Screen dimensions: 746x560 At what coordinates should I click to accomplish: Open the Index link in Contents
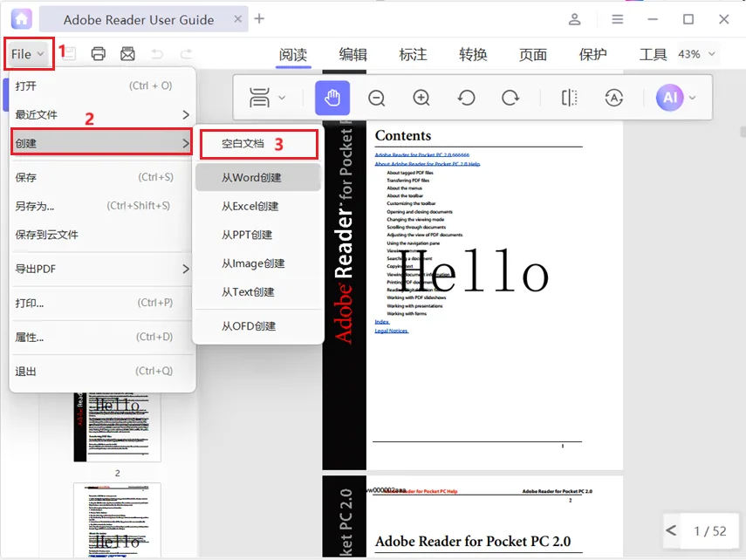[x=382, y=322]
